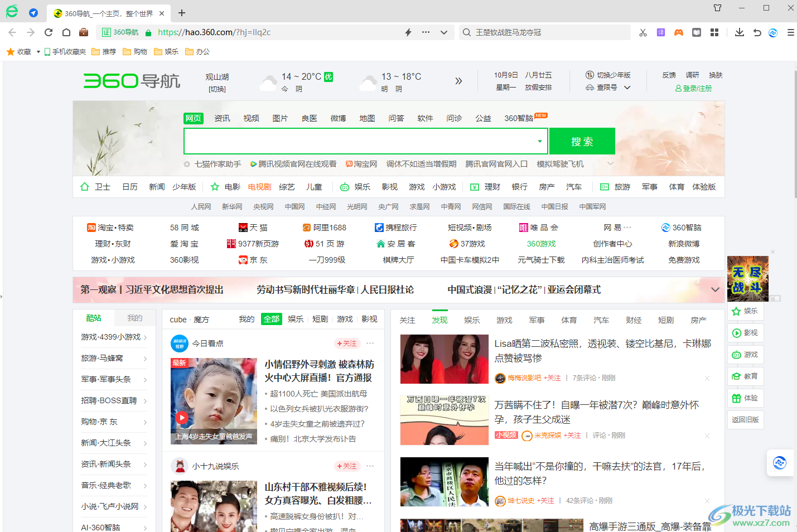Open 体验 gift icon in right sidebar
This screenshot has height=532, width=797.
click(x=736, y=398)
